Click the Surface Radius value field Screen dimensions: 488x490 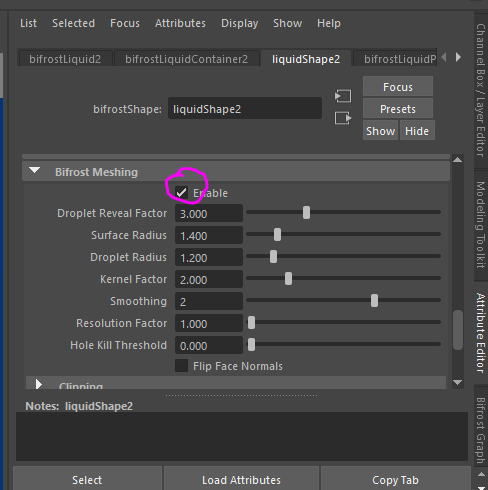[209, 235]
